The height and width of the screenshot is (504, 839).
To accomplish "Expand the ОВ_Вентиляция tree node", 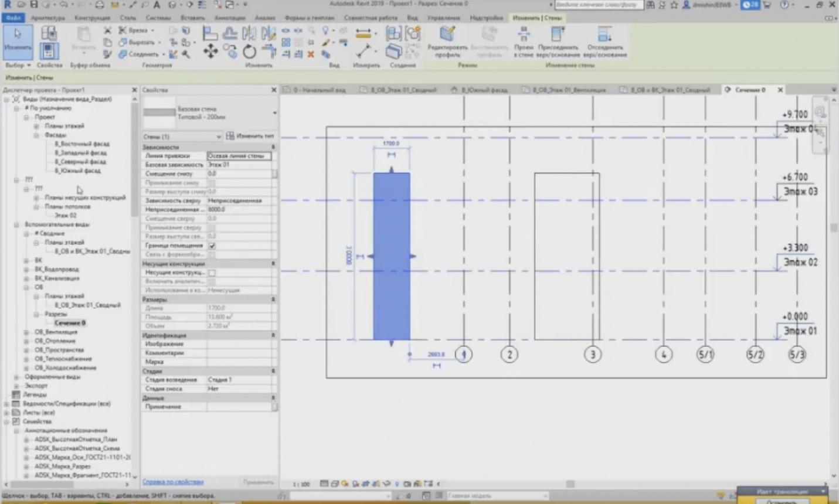I will tap(26, 332).
